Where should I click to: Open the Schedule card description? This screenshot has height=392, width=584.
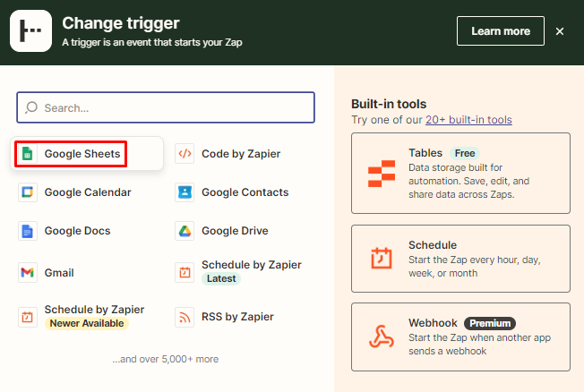475,267
